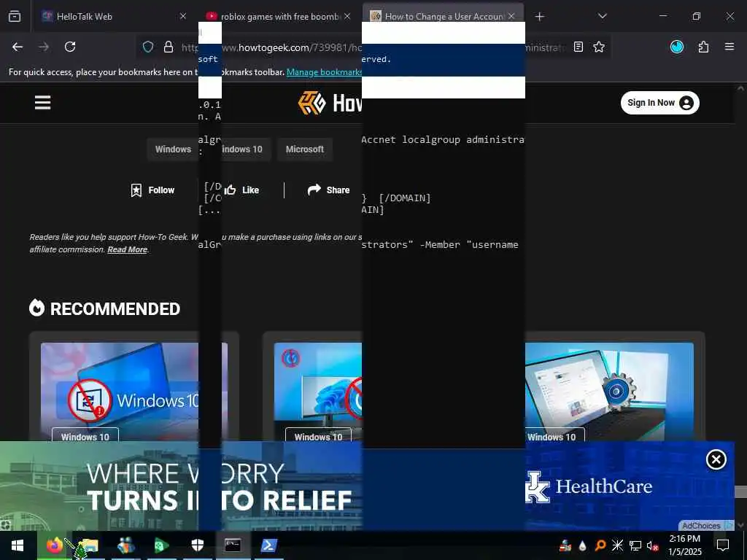Reload the current page
Image resolution: width=747 pixels, height=560 pixels.
click(70, 47)
